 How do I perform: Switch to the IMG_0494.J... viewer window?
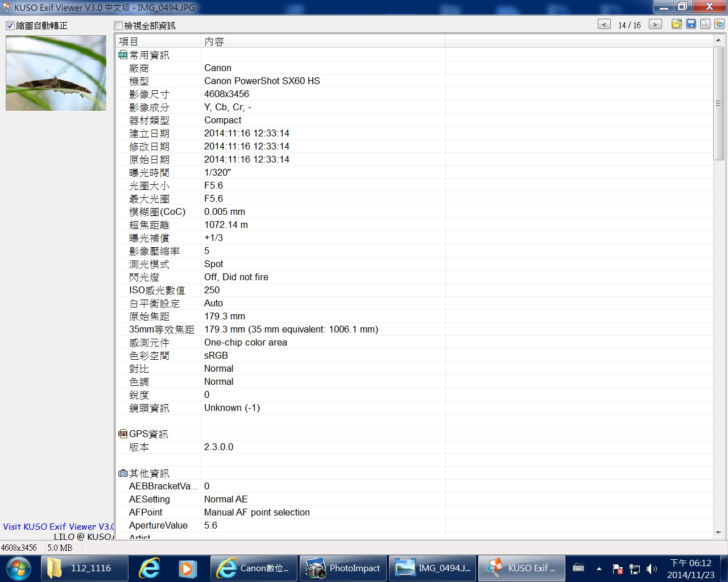pos(432,568)
